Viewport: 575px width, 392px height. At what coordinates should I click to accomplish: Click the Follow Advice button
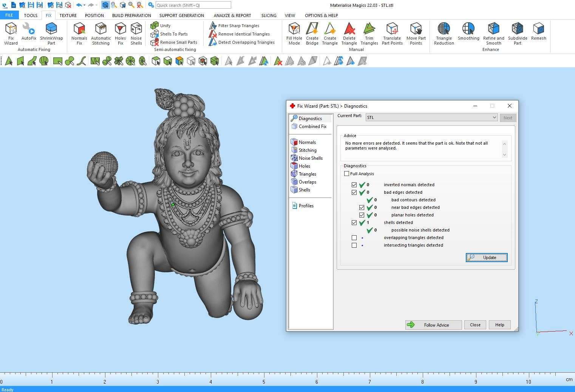coord(433,325)
